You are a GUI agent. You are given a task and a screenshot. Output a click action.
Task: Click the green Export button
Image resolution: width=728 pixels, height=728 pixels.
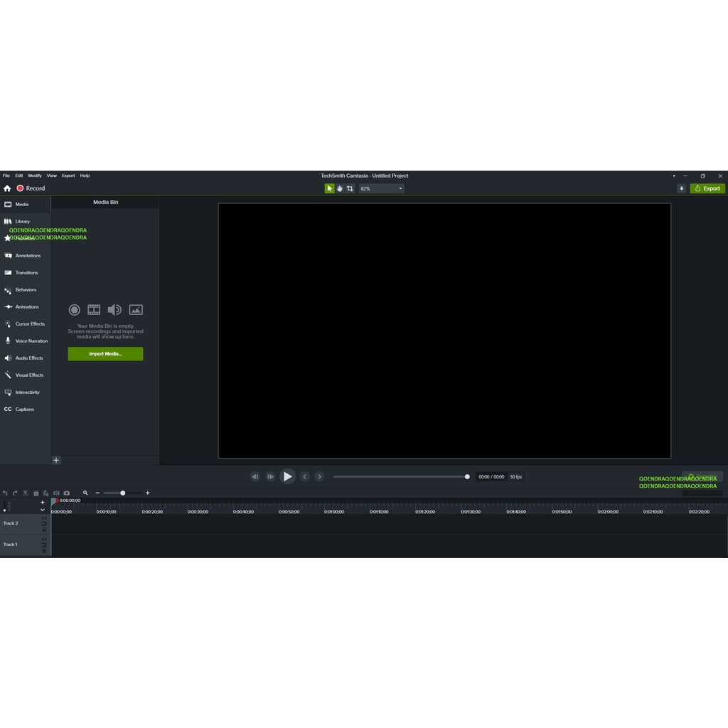[x=707, y=188]
